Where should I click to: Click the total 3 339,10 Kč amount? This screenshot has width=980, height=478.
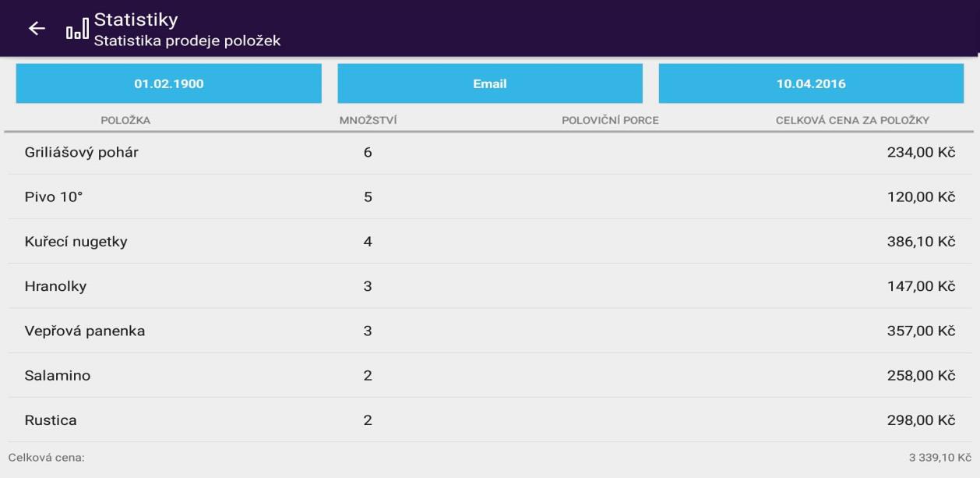(x=939, y=458)
